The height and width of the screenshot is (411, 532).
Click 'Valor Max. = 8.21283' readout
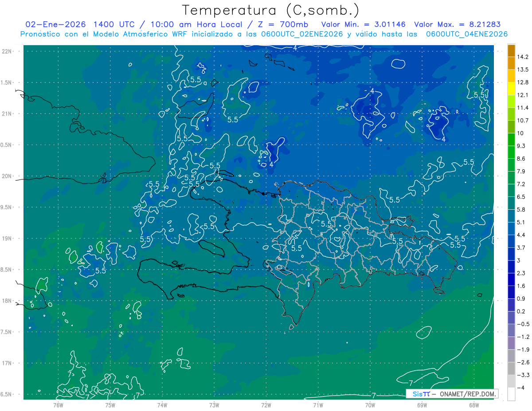pyautogui.click(x=457, y=24)
